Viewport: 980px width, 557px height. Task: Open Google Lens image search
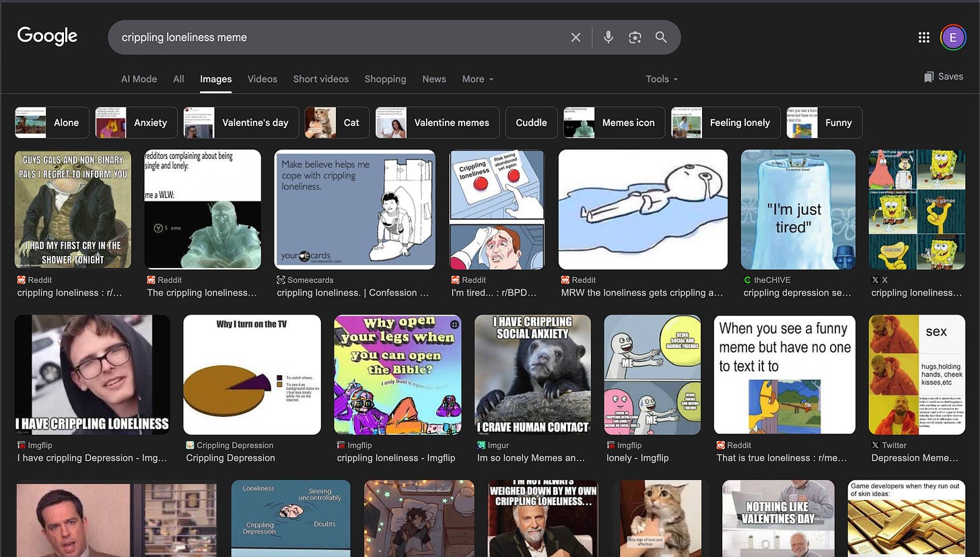click(x=635, y=38)
